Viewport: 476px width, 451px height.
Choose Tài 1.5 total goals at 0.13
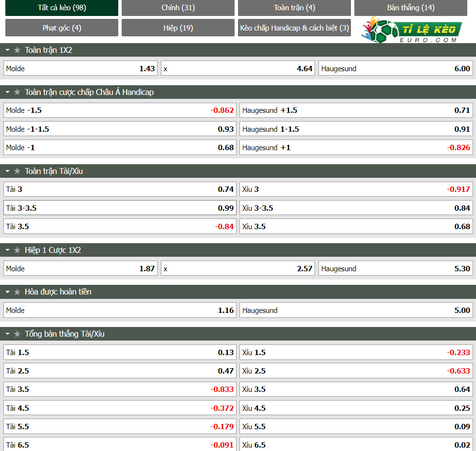[120, 353]
